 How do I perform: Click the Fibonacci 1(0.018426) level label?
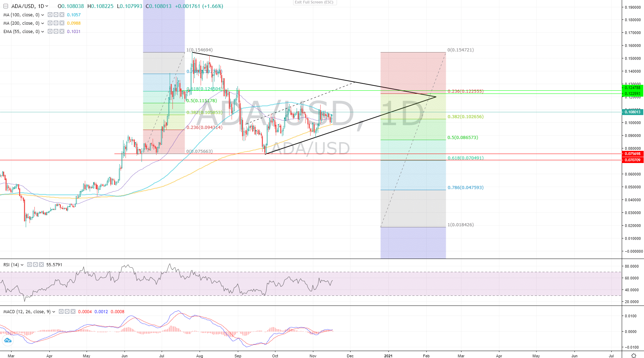461,225
